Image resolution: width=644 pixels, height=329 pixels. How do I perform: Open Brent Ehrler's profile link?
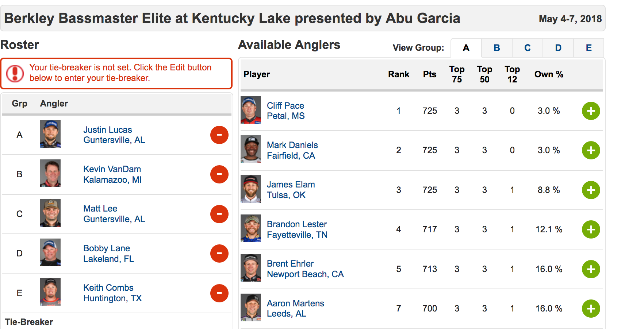[290, 264]
